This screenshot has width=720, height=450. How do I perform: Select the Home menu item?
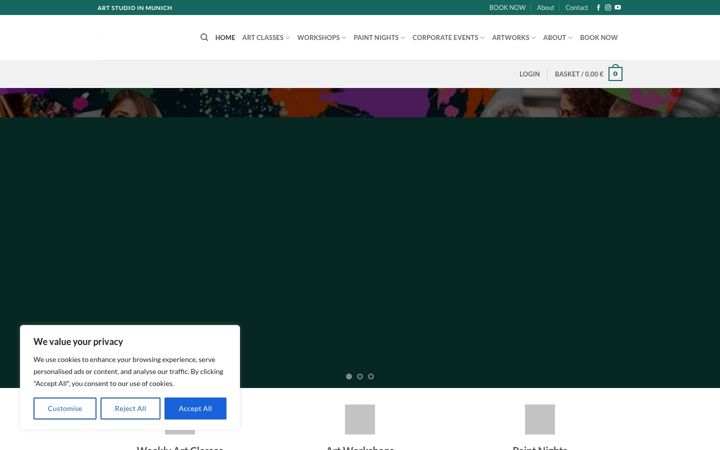click(225, 38)
